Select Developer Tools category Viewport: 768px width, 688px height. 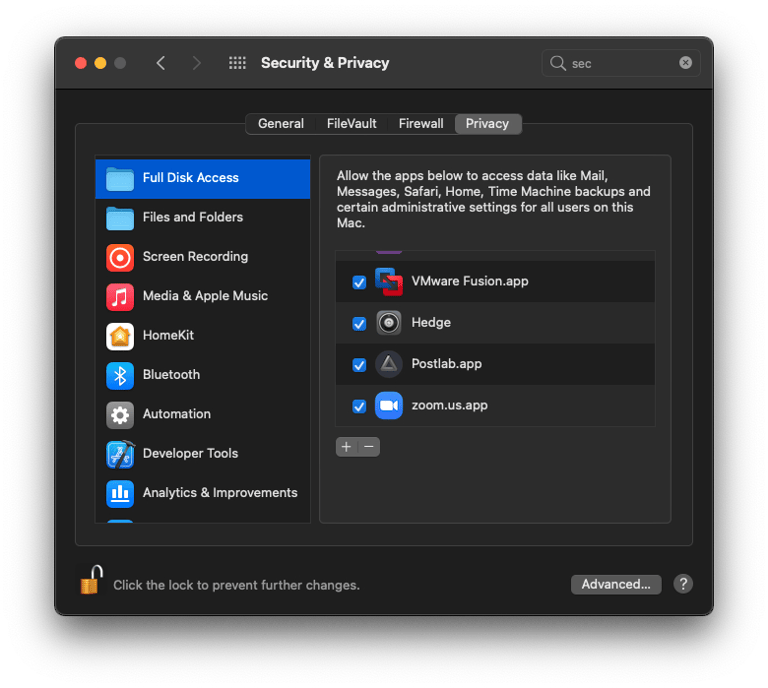pos(190,454)
